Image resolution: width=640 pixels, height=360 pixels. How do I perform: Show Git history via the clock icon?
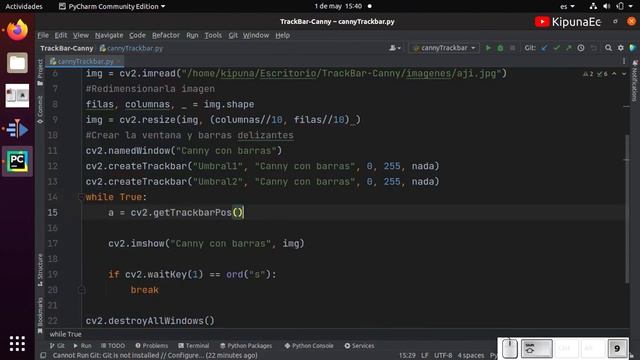coord(581,48)
